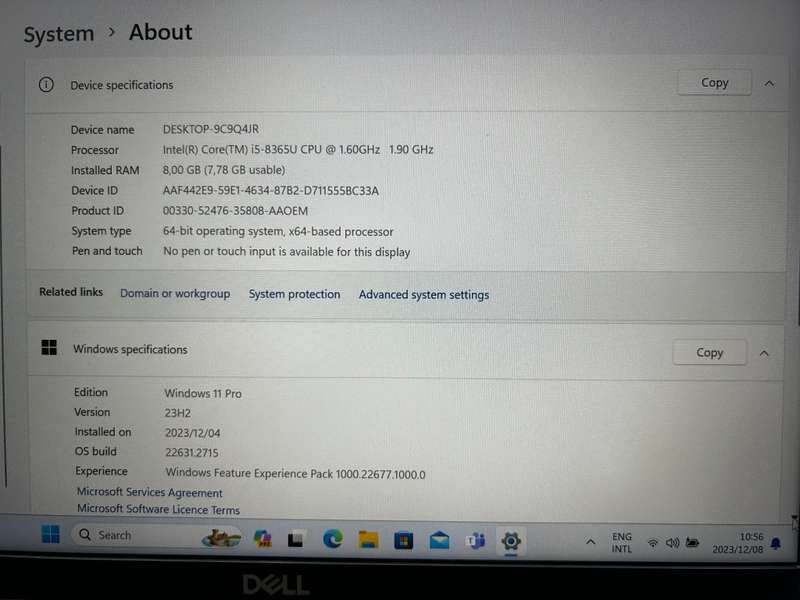Viewport: 800px width, 600px height.
Task: Collapse the Windows specifications section
Action: [x=764, y=353]
